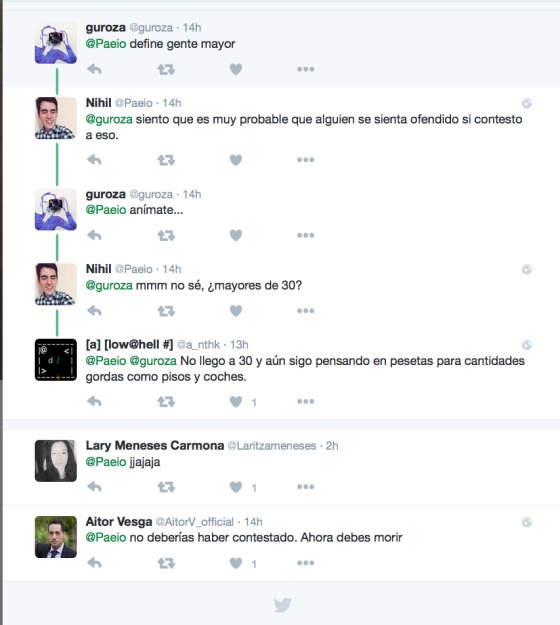Reply to Lary Meneses Carmona's tweet
The width and height of the screenshot is (560, 625).
[x=94, y=487]
